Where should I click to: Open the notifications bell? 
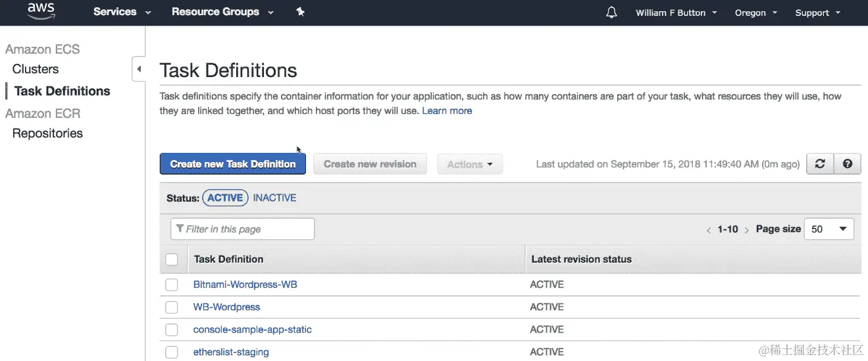611,13
